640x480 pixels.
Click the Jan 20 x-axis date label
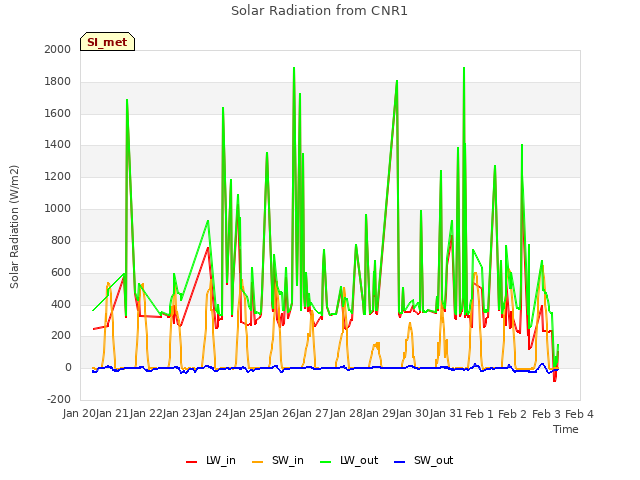click(x=79, y=414)
